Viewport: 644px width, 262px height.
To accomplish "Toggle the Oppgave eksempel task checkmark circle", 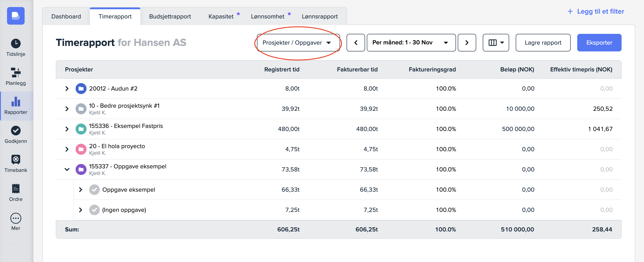I will tap(94, 189).
